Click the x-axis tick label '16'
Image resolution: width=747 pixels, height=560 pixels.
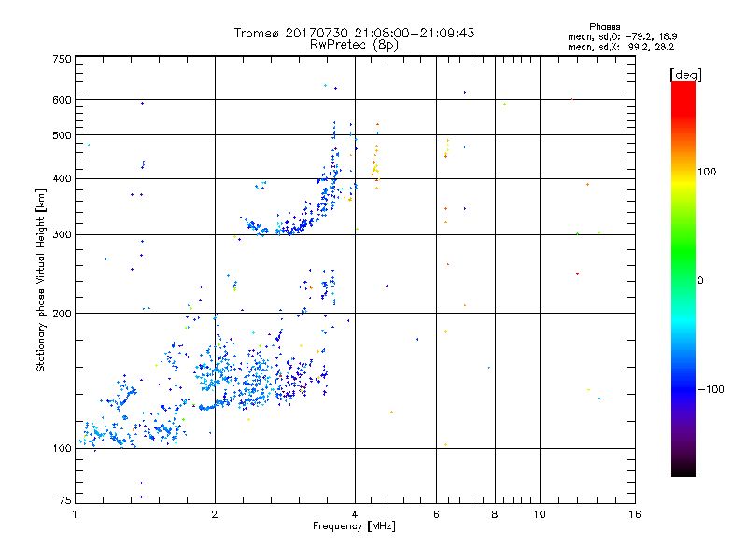(x=635, y=514)
